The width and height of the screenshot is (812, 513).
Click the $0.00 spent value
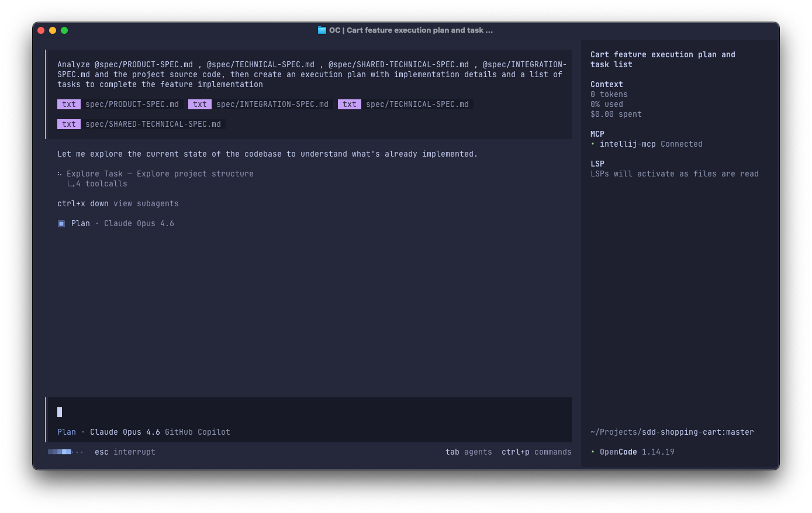[616, 115]
